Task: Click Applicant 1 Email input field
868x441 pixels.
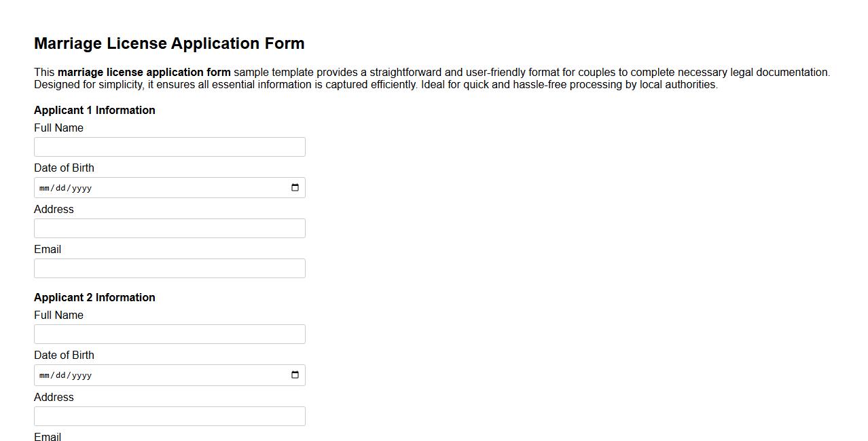Action: pos(169,268)
